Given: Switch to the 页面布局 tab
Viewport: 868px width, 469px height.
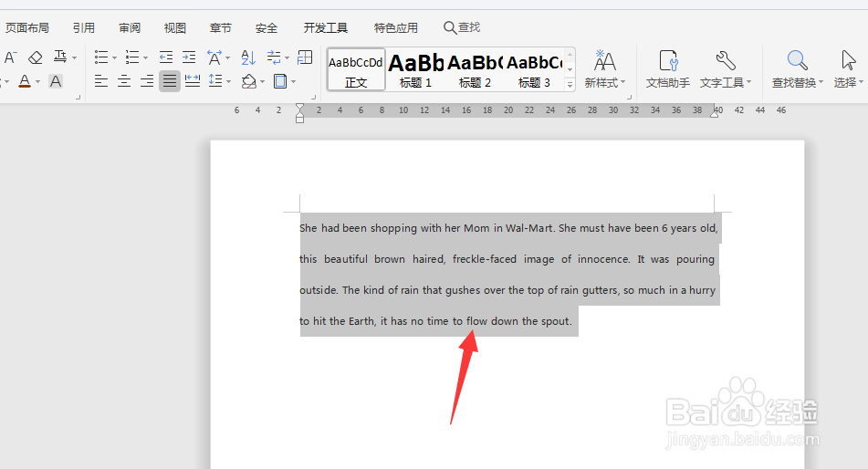Looking at the screenshot, I should pos(27,27).
